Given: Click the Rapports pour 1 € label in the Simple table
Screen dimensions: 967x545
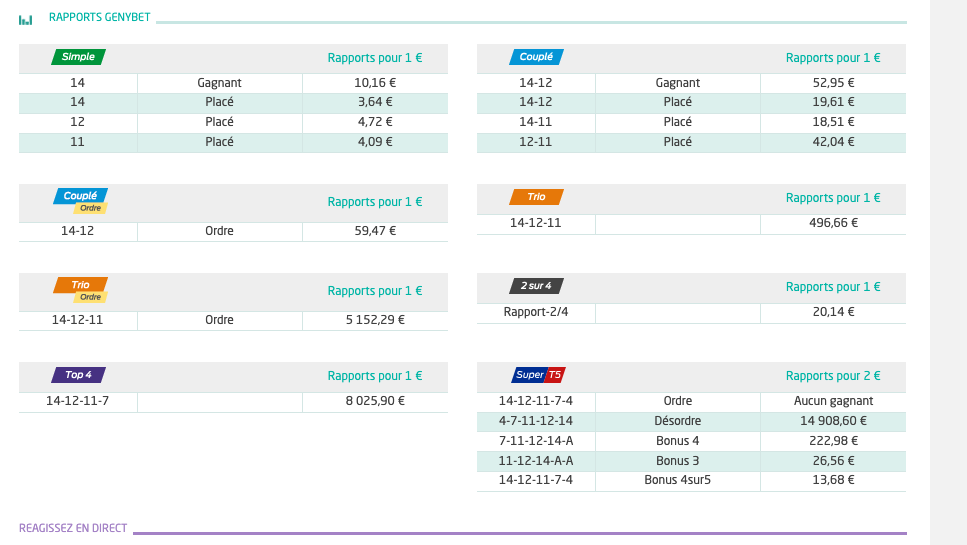Looking at the screenshot, I should (375, 57).
